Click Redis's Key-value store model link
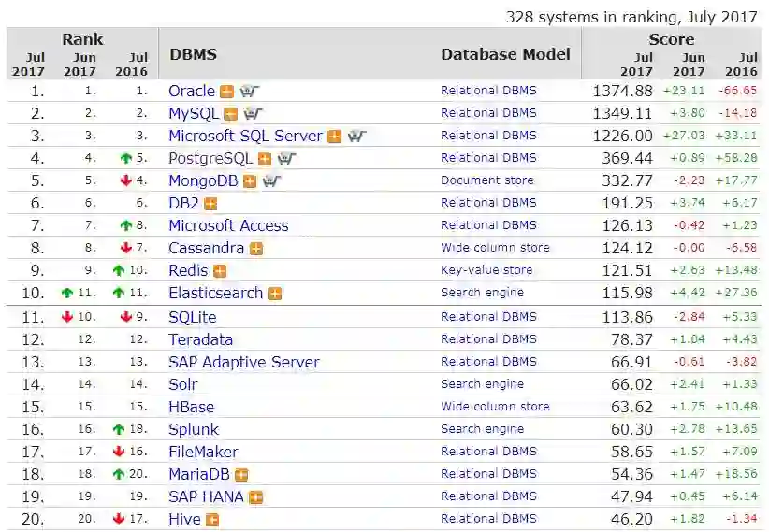Viewport: 769px width, 532px height. 486,270
